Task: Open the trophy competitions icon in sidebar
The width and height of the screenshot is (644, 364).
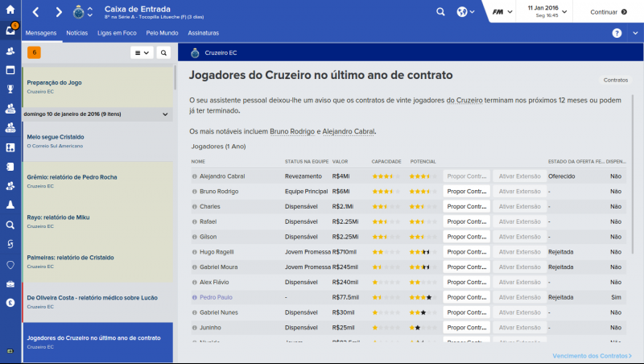Action: (x=10, y=89)
